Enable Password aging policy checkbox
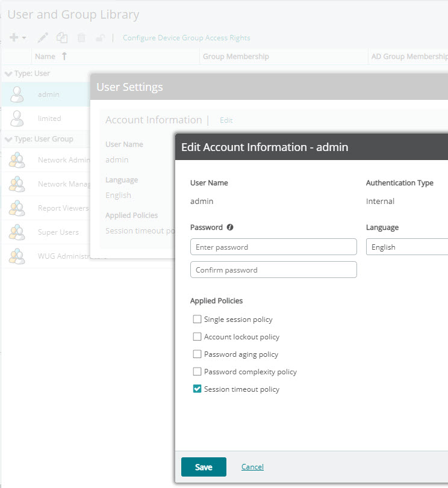 [x=197, y=354]
